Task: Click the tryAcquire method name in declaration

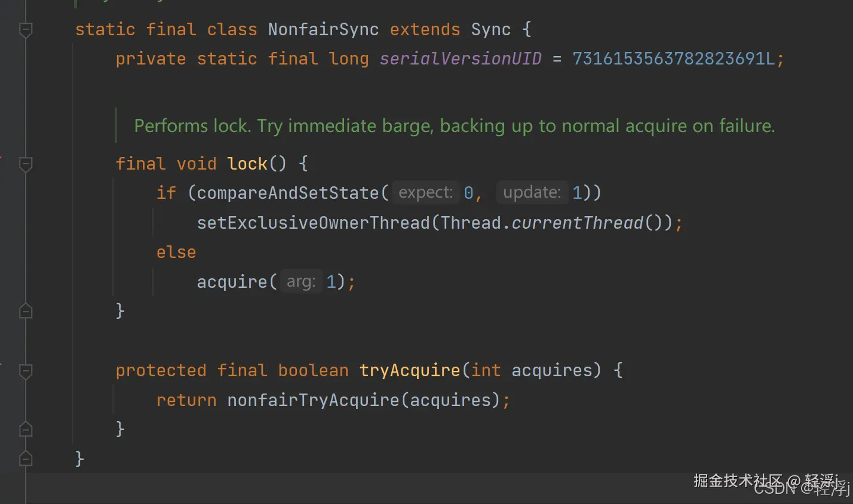Action: pos(410,370)
